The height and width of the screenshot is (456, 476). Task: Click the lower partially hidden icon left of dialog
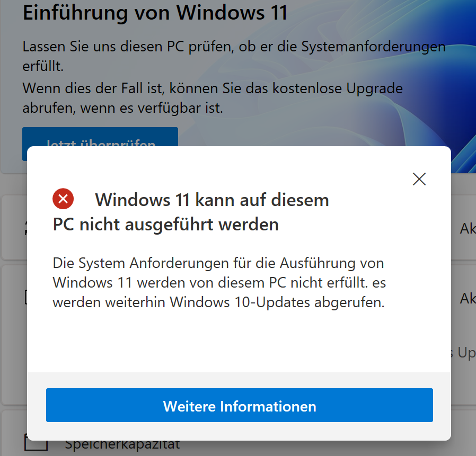(26, 297)
